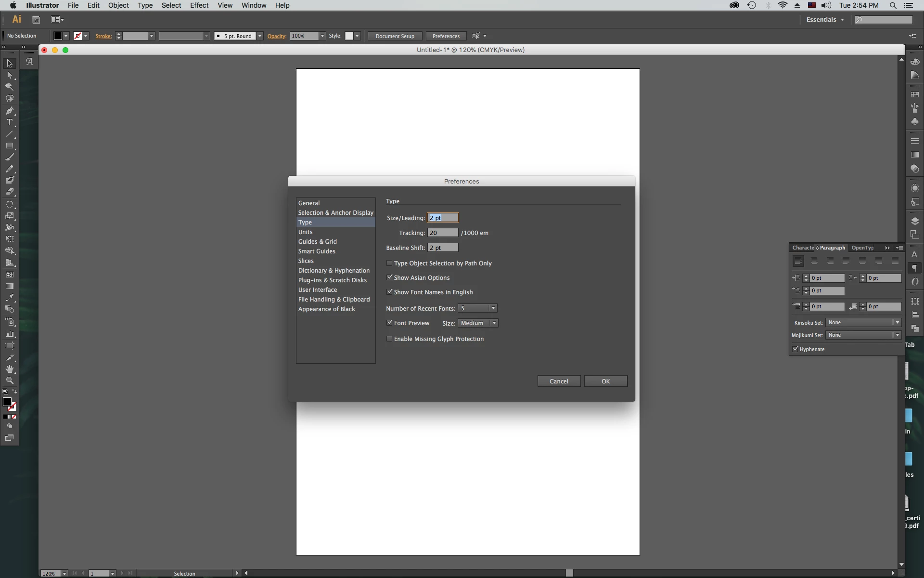Image resolution: width=924 pixels, height=578 pixels.
Task: Open the Document Setup button
Action: (395, 36)
